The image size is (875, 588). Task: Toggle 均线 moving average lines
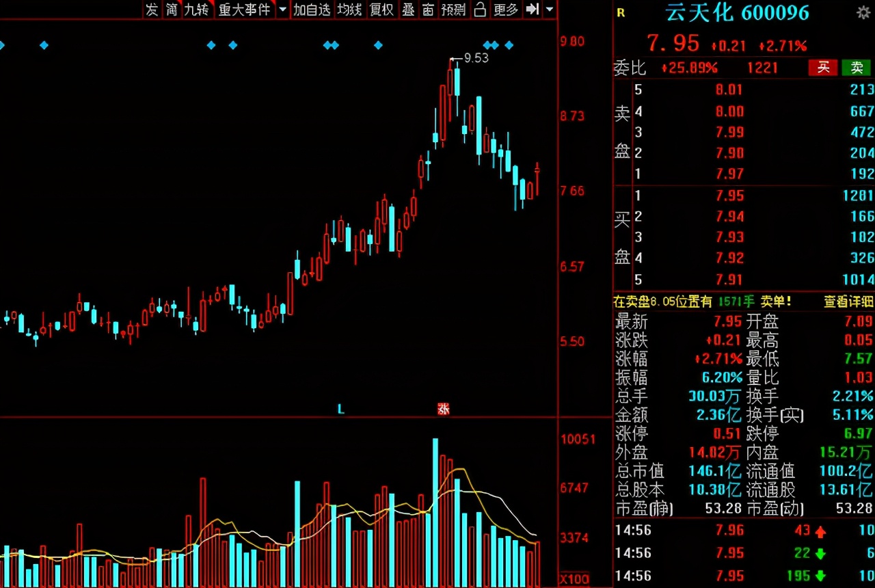349,10
